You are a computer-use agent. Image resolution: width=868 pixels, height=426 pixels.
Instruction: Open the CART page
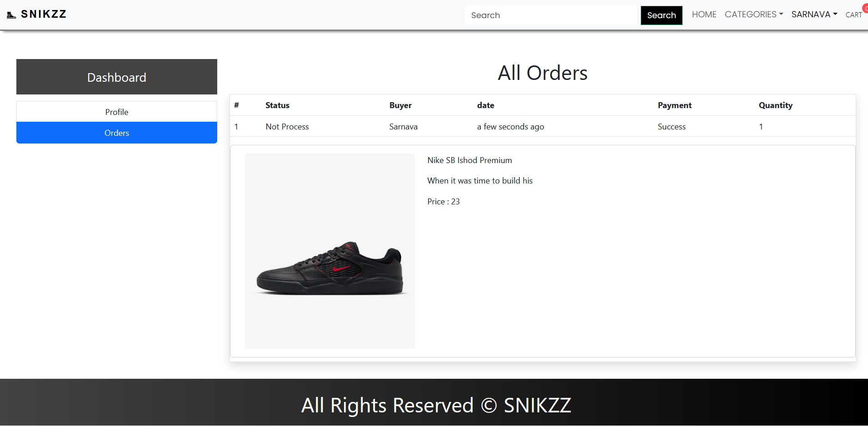click(853, 15)
